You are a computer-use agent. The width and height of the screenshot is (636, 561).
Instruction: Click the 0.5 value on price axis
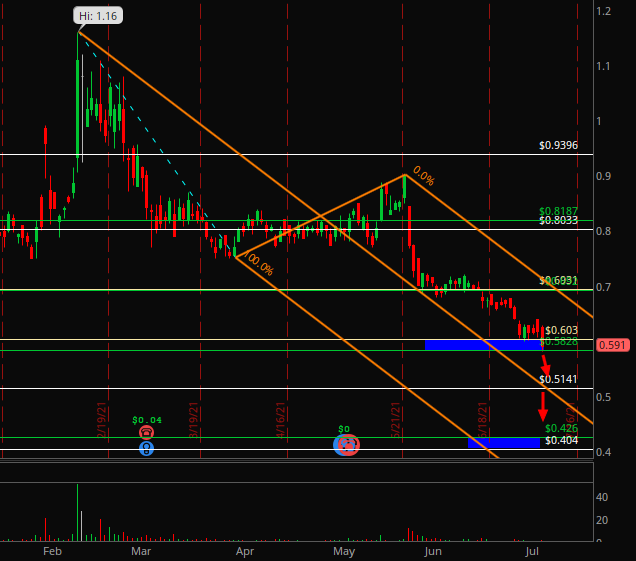pyautogui.click(x=603, y=397)
